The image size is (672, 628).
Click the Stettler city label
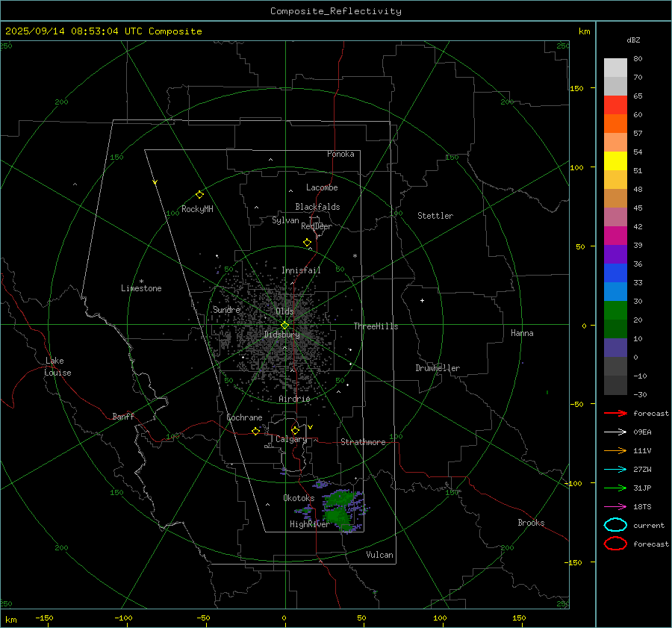[x=435, y=216]
